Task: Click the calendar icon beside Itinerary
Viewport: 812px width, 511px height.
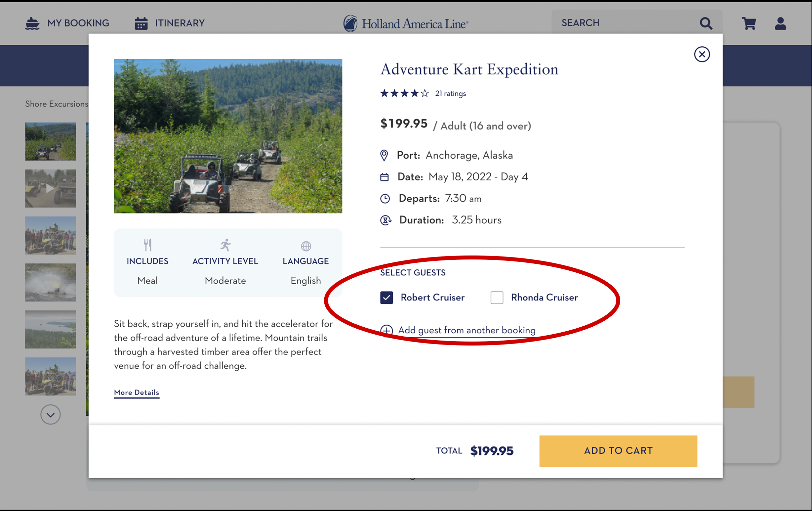Action: click(x=141, y=23)
